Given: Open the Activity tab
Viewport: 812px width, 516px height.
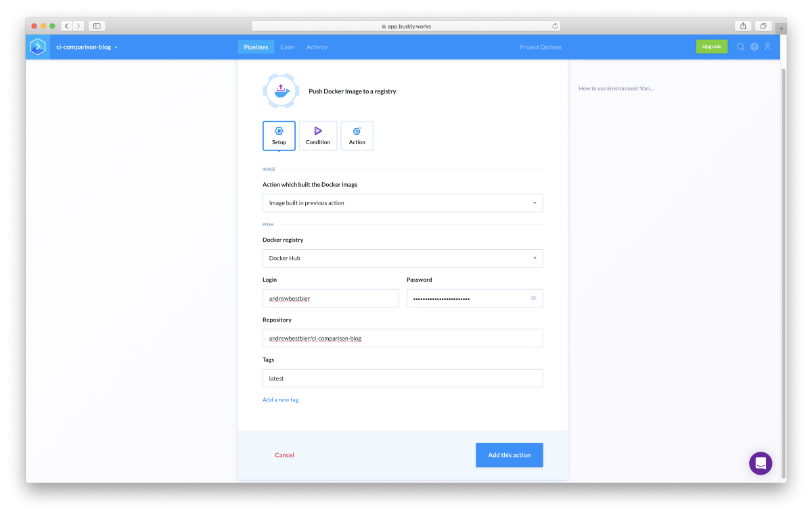Looking at the screenshot, I should (317, 47).
